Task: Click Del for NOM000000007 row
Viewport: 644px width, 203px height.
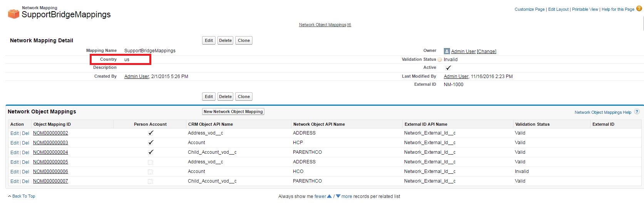Action: pos(25,181)
